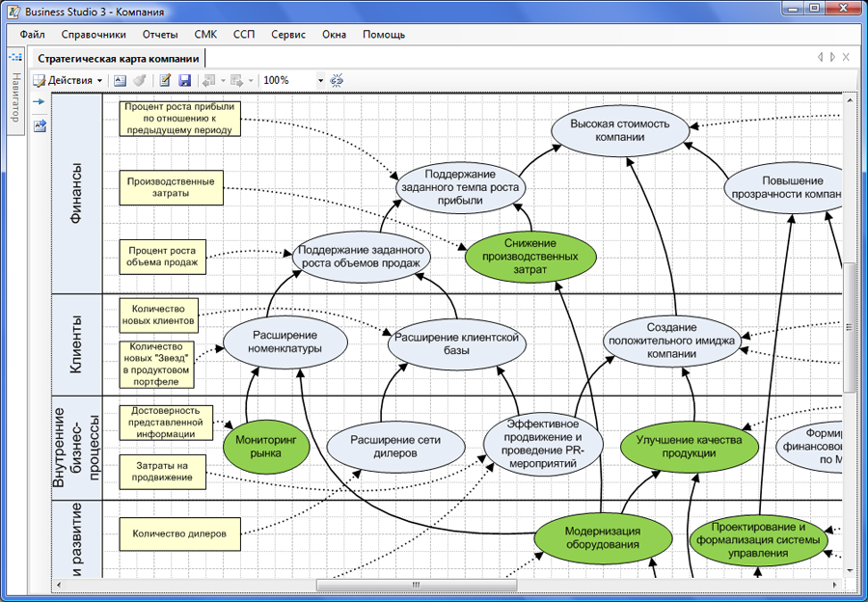The height and width of the screenshot is (602, 868).
Task: Open the Навигатор side panel
Action: (x=15, y=97)
